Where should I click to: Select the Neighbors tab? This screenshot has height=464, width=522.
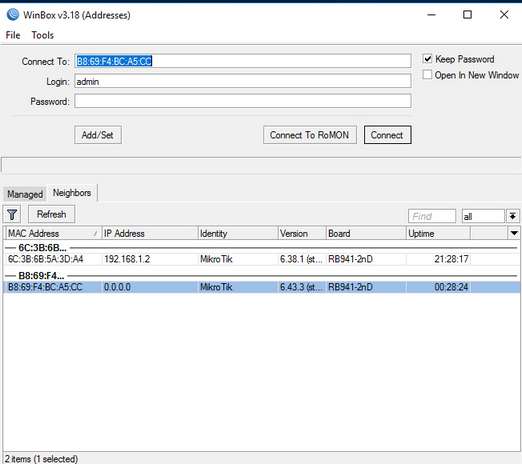tap(72, 193)
